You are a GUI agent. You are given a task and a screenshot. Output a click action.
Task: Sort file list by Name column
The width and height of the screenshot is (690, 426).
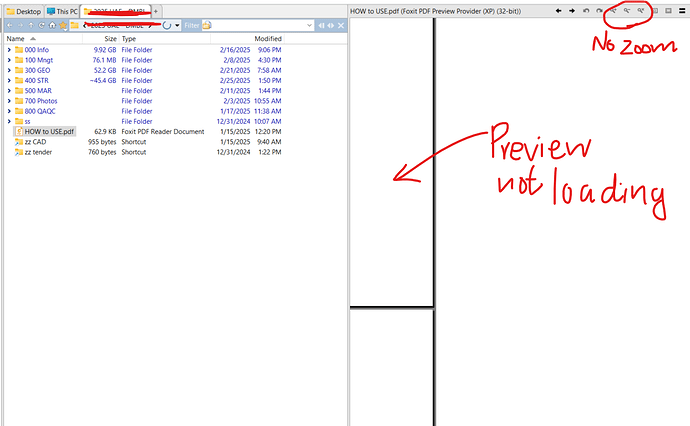(x=43, y=39)
